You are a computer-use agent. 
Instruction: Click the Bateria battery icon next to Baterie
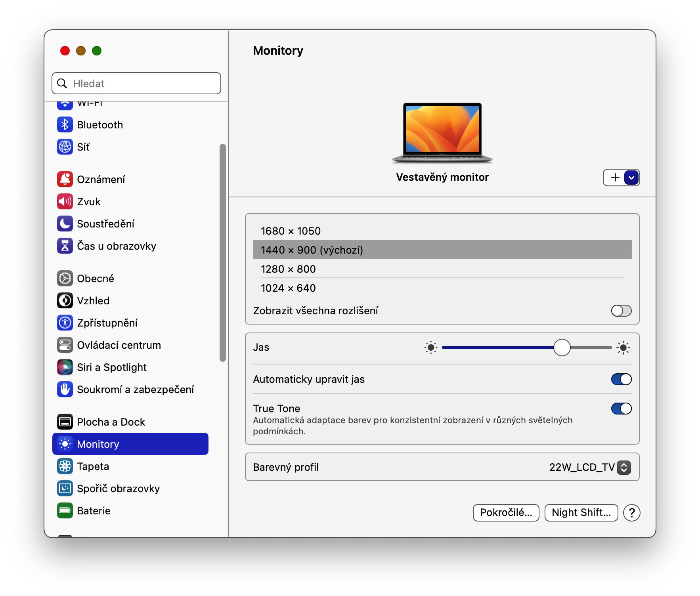(65, 511)
